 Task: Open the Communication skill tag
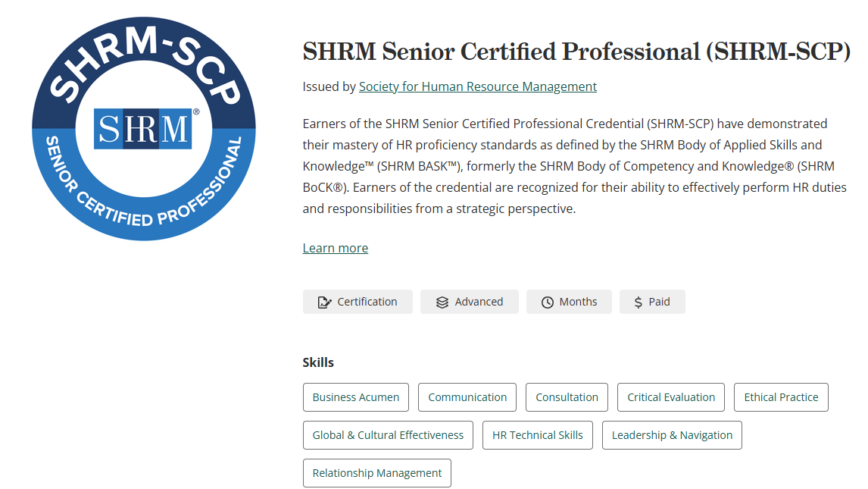click(x=467, y=397)
